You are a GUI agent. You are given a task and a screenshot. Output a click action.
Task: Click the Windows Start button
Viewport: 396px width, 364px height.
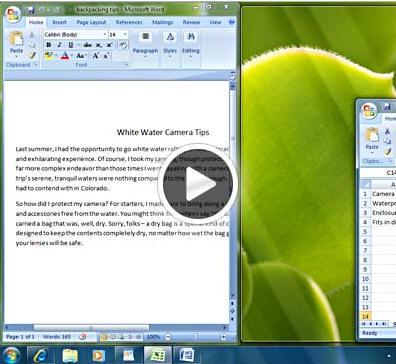(x=11, y=355)
